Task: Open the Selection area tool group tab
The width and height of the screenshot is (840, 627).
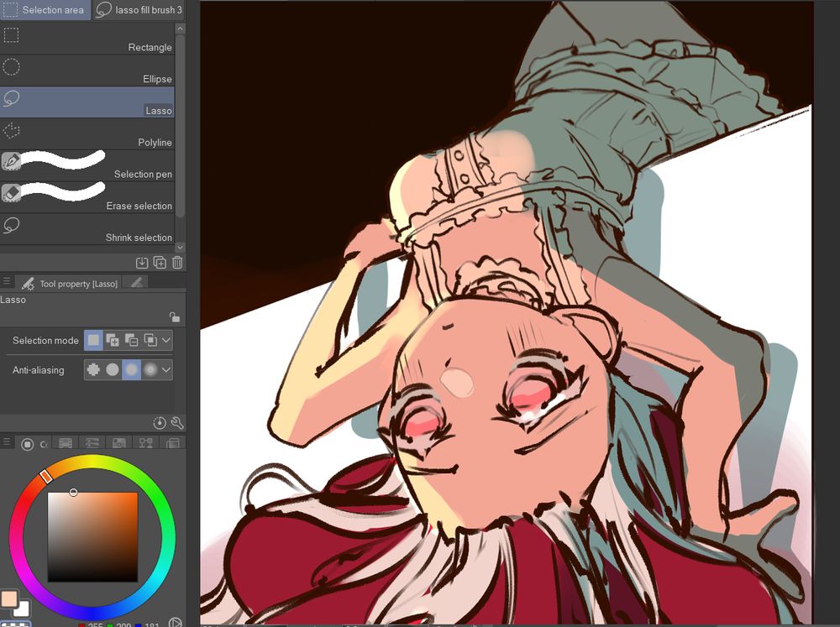Action: point(45,9)
